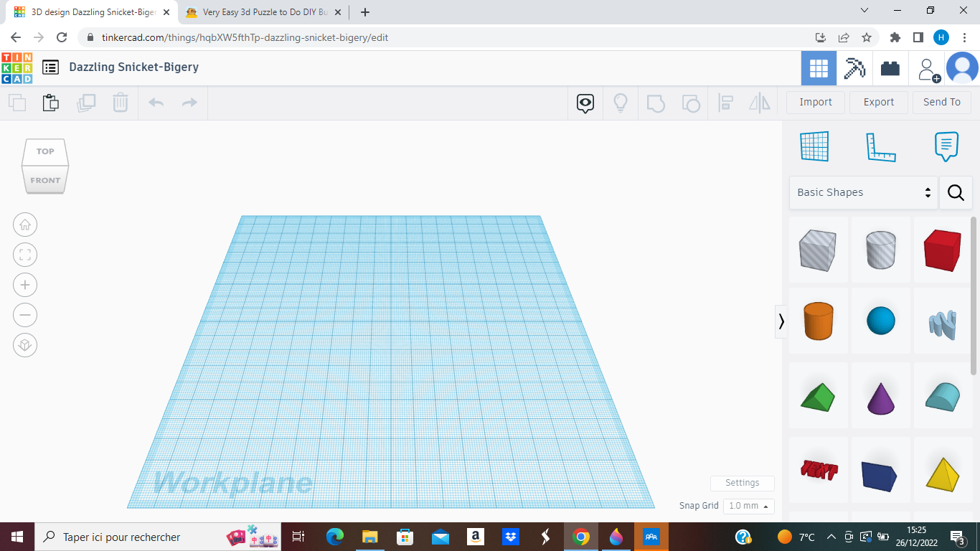Select the Align tool
Screen dimensions: 980x551
(725, 103)
